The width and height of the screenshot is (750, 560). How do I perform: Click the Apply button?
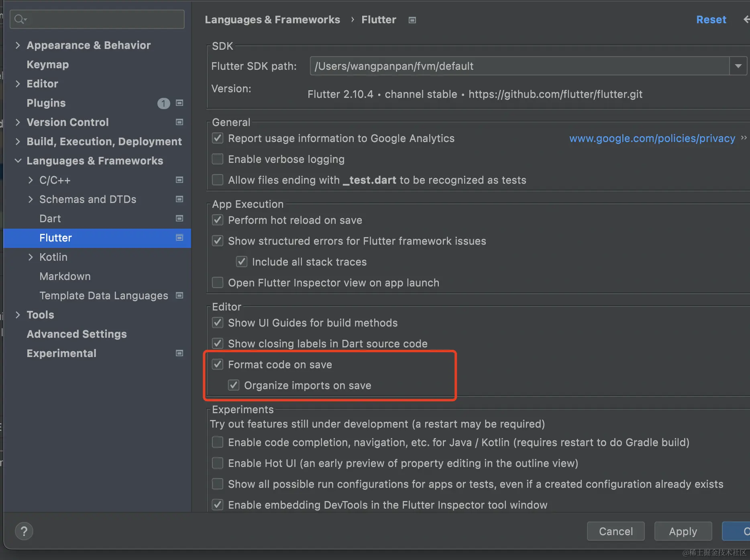[x=683, y=531]
